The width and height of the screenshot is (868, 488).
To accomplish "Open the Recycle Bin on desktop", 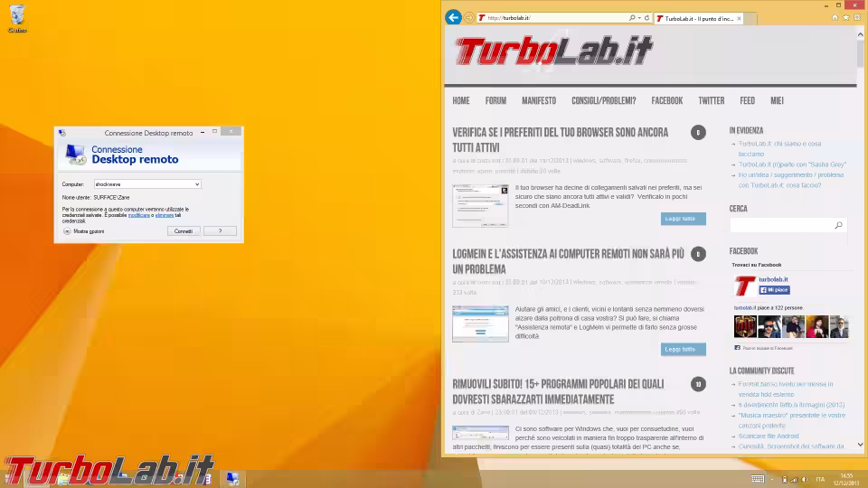I will (16, 17).
